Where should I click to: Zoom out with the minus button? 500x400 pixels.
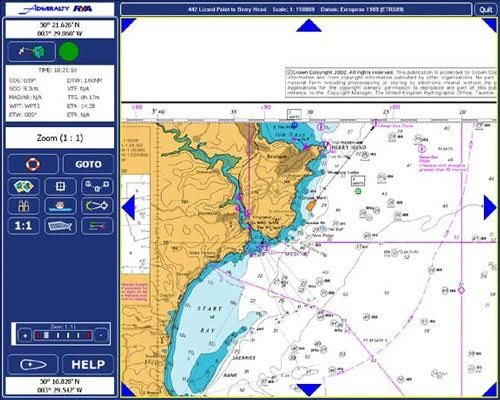(101, 335)
